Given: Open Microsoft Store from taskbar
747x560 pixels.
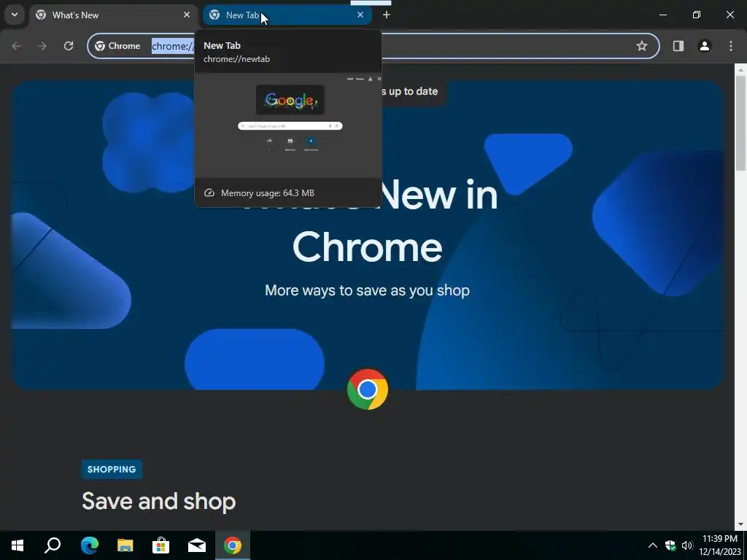Looking at the screenshot, I should pos(161,545).
